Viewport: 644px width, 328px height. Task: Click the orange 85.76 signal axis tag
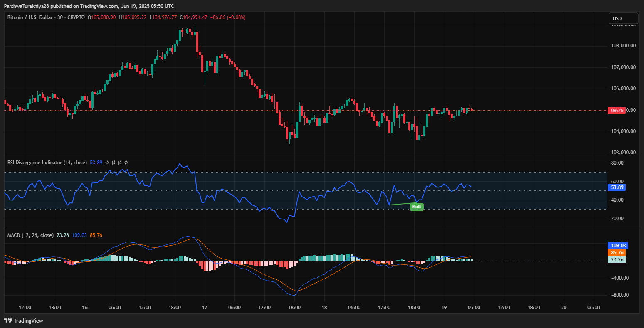617,252
